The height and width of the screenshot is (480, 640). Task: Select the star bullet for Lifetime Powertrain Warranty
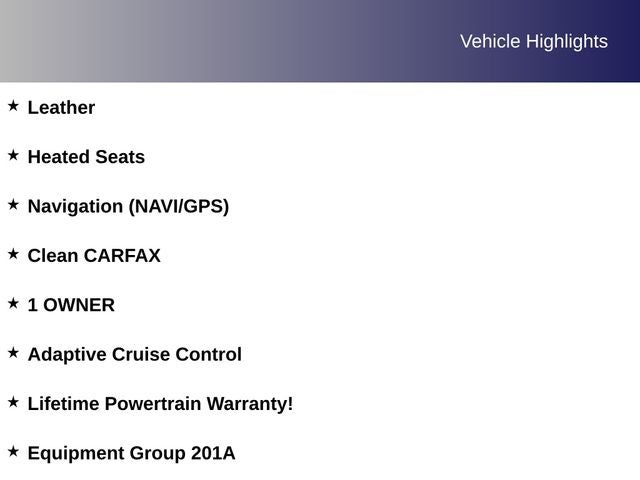point(13,401)
